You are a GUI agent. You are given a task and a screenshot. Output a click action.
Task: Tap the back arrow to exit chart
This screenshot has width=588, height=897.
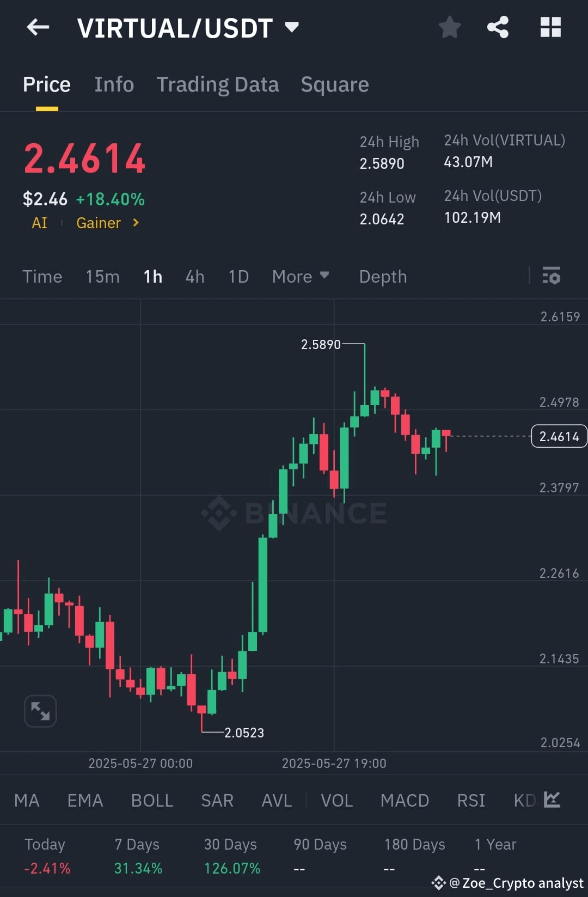click(x=37, y=27)
